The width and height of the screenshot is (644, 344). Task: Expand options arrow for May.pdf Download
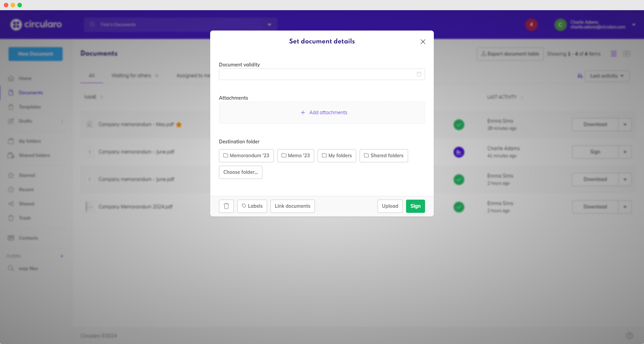625,124
